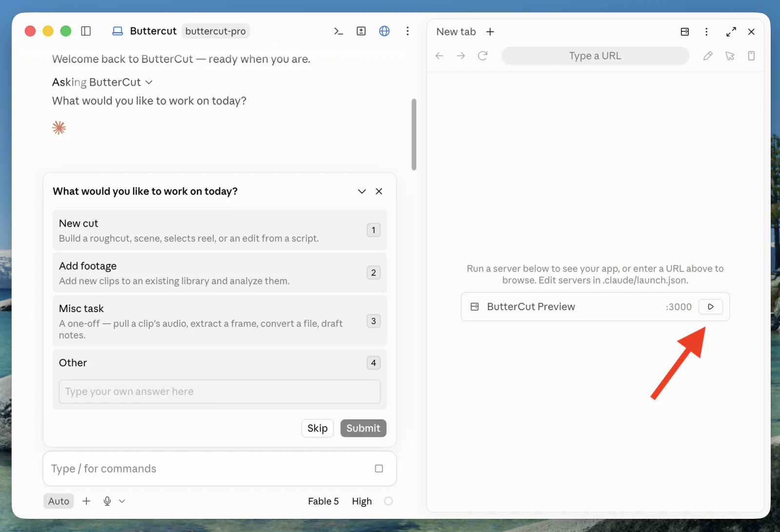
Task: Click the Type your own answer field
Action: point(219,392)
